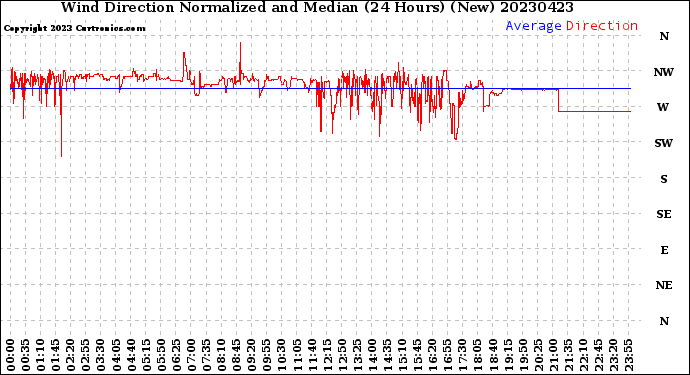Click the "05:15" time axis label

pos(146,355)
